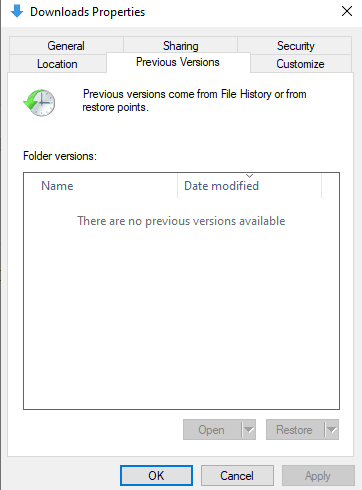The width and height of the screenshot is (362, 490).
Task: Switch to the General tab
Action: point(66,46)
